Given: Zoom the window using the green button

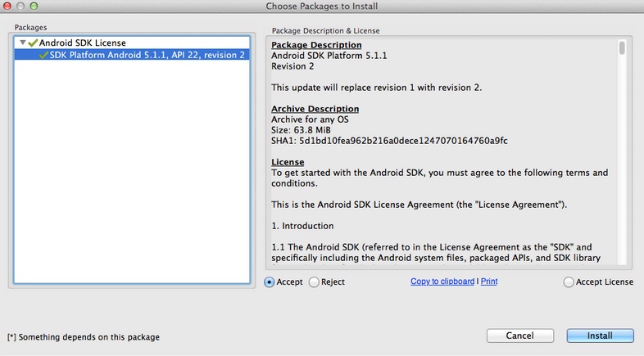Looking at the screenshot, I should click(34, 6).
